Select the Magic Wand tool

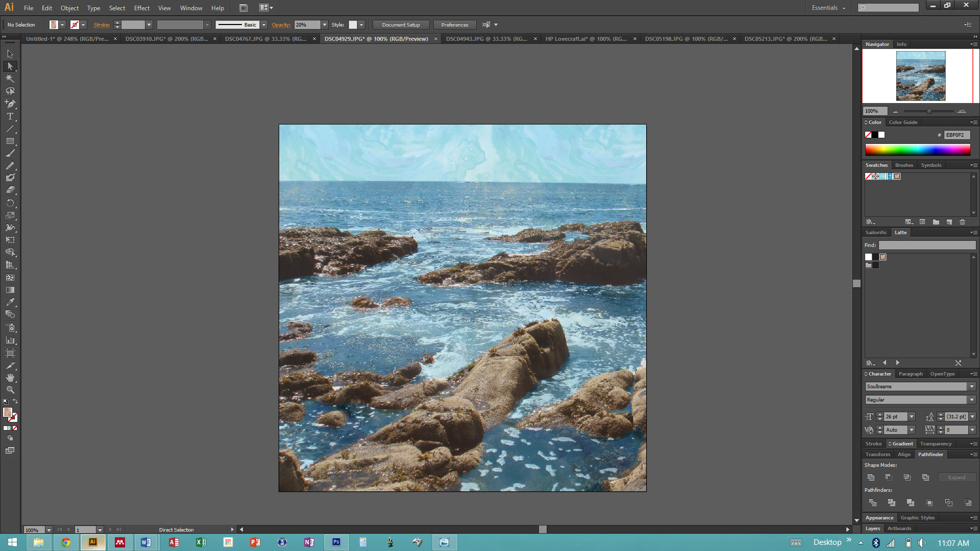[x=10, y=79]
